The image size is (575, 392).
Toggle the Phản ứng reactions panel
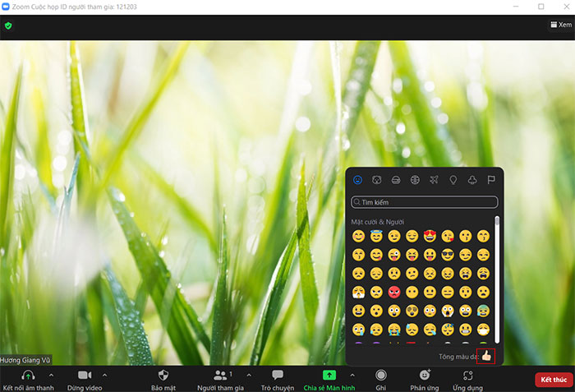click(425, 375)
